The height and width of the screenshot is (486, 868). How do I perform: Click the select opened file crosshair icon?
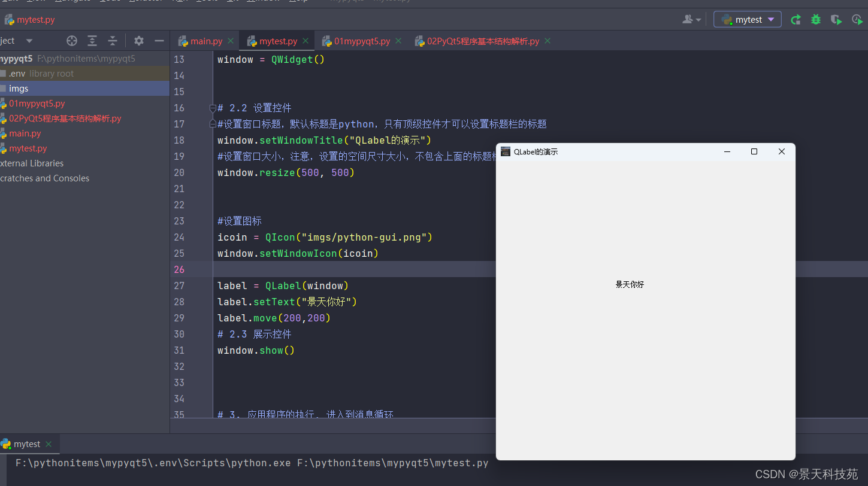(x=72, y=41)
